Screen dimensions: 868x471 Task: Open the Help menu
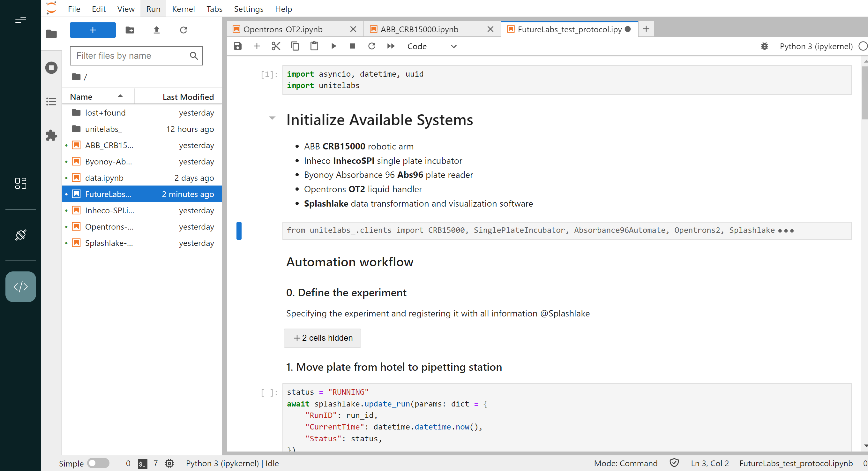tap(283, 9)
